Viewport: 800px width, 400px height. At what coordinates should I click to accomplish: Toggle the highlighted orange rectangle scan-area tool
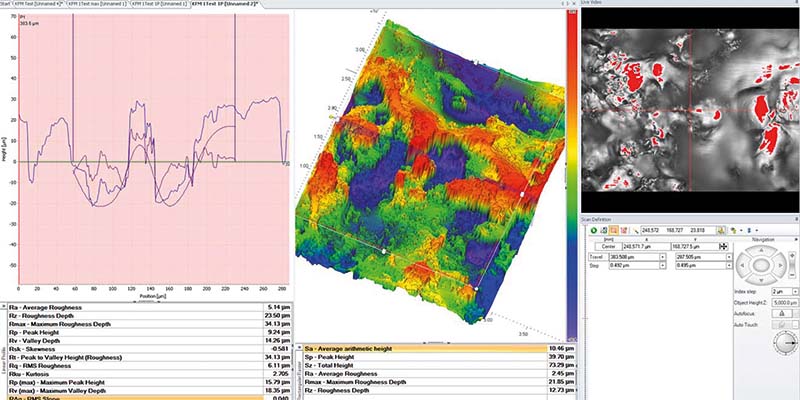click(614, 230)
